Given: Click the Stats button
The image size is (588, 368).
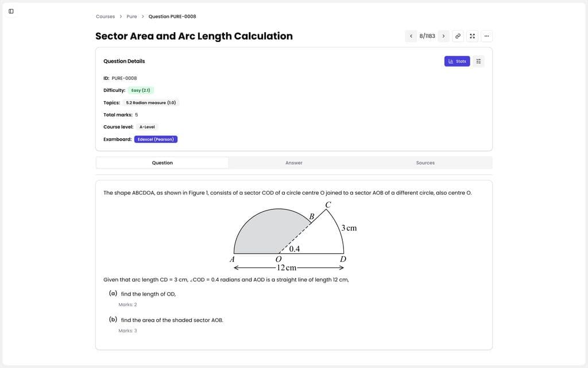Looking at the screenshot, I should (457, 61).
